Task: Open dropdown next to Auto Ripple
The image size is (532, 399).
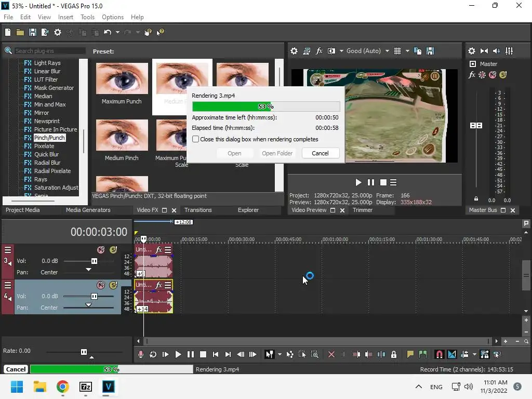Action: coord(474,354)
